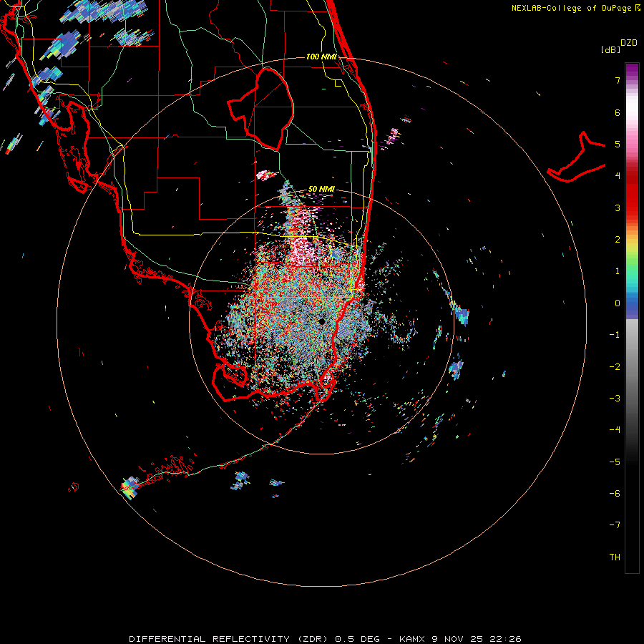
Task: Click the 0.5 DEG elevation text in footer
Action: [x=357, y=639]
